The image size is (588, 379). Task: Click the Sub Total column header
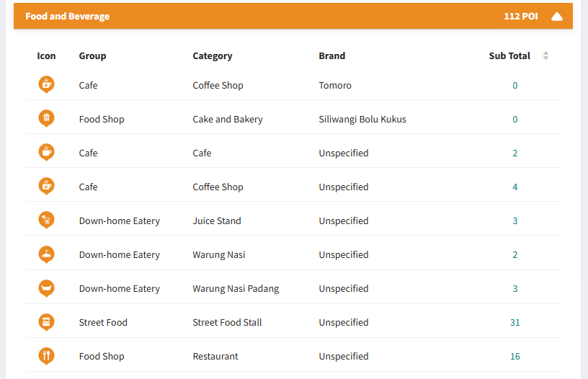509,56
